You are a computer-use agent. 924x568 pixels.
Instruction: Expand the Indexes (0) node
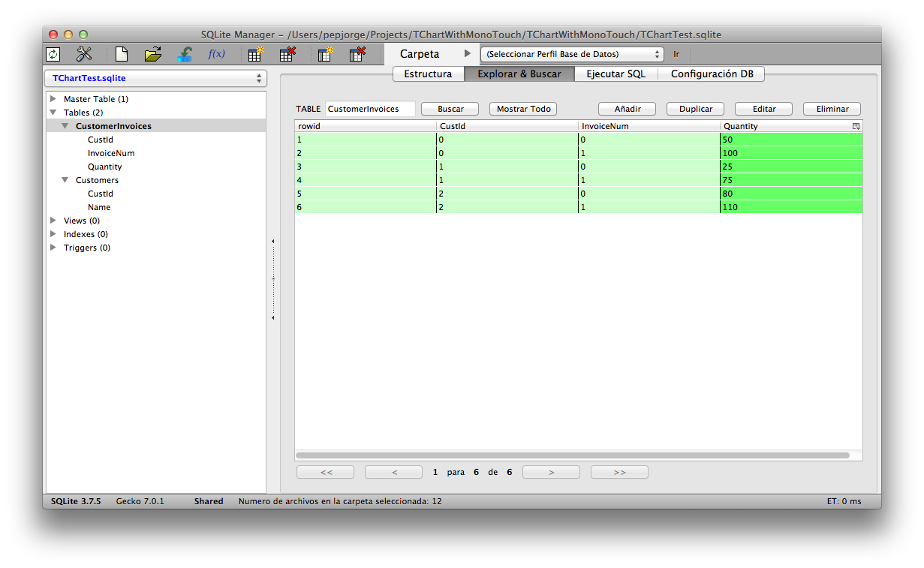click(53, 234)
